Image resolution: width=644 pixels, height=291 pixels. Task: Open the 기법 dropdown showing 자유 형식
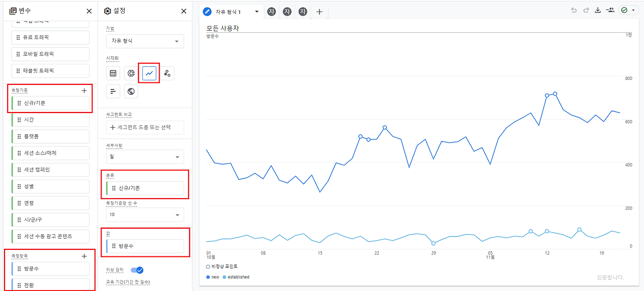tap(145, 41)
